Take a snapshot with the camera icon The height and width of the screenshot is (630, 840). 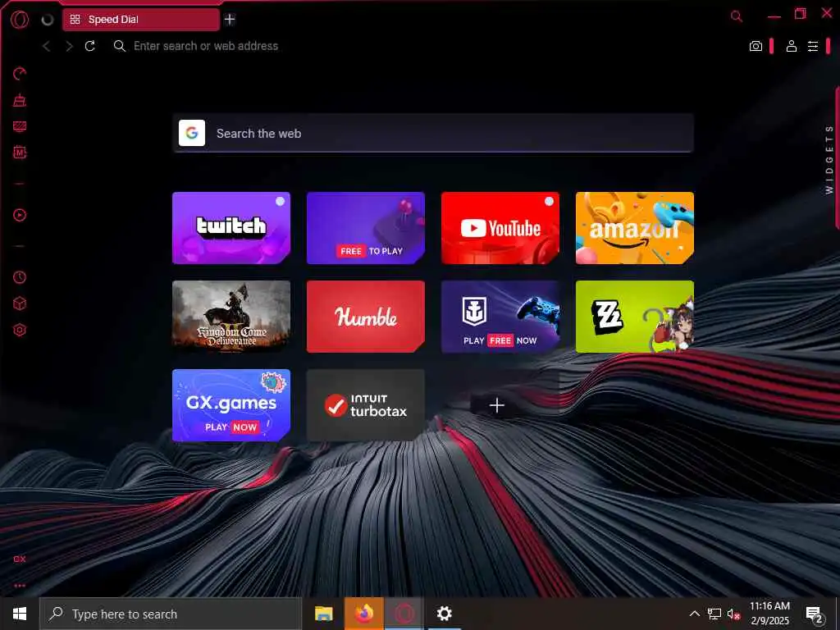pos(756,46)
